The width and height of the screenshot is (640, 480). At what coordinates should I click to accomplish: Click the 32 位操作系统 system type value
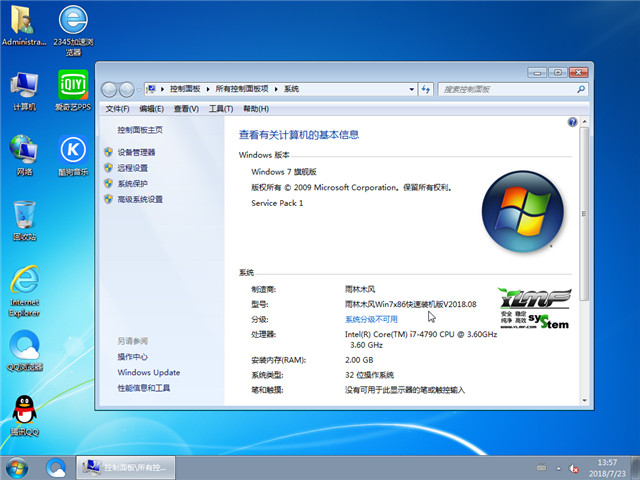(369, 375)
